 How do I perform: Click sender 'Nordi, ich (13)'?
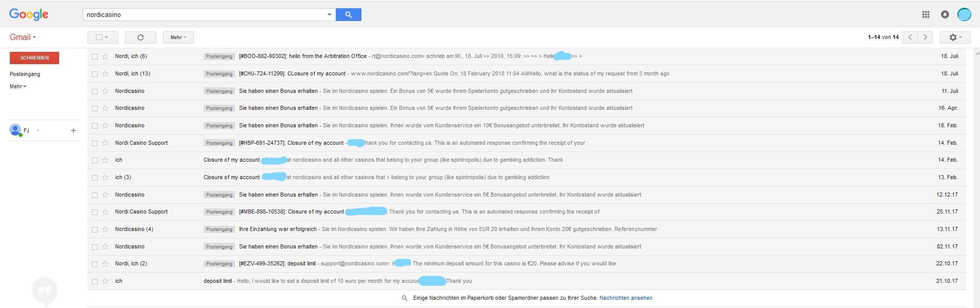point(133,73)
